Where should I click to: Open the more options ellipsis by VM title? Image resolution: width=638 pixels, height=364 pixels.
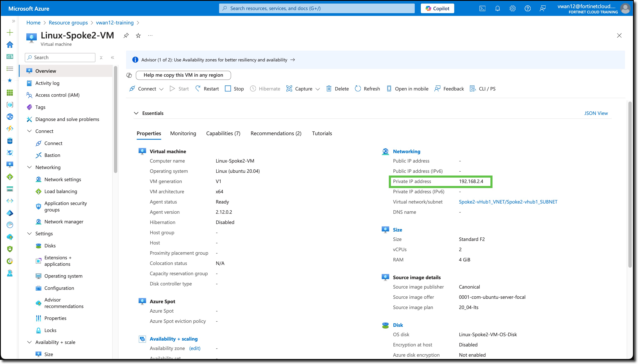coord(150,36)
